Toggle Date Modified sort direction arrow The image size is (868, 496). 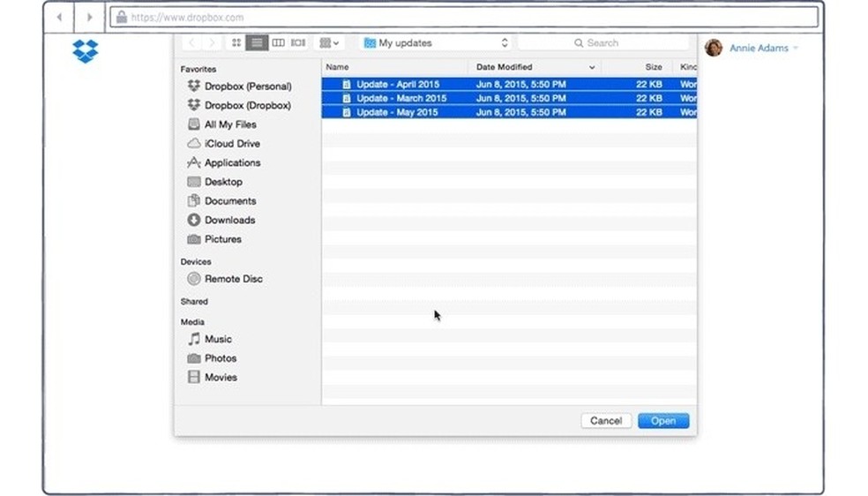coord(592,68)
